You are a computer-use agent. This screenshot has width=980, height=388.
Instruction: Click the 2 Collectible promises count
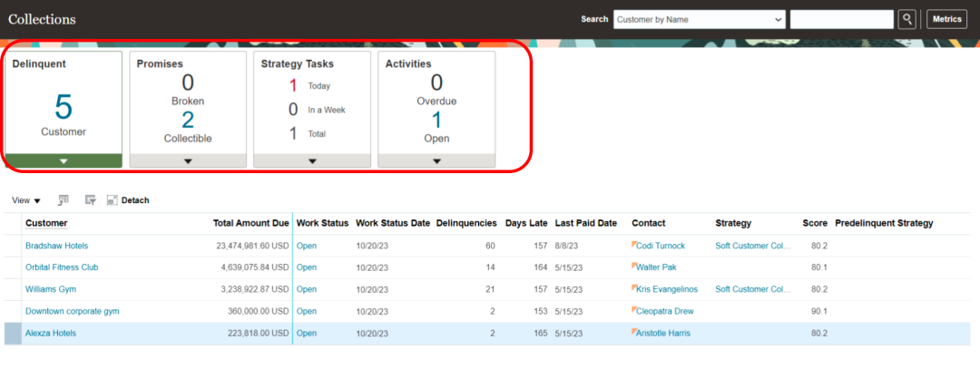(x=188, y=120)
